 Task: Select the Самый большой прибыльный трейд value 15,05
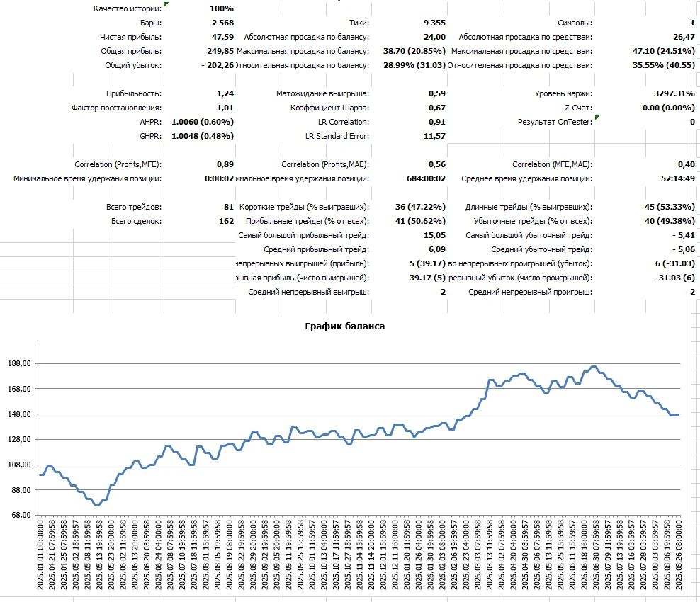coord(434,235)
